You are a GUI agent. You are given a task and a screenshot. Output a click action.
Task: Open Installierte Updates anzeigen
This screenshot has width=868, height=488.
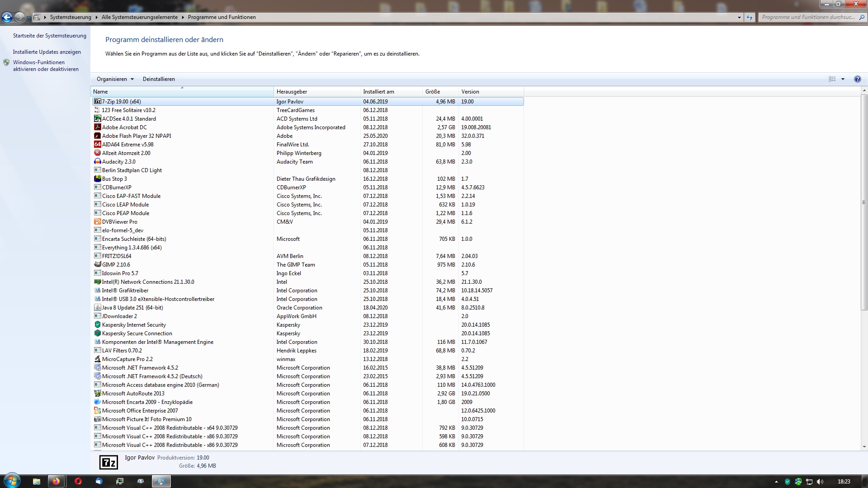click(x=47, y=52)
